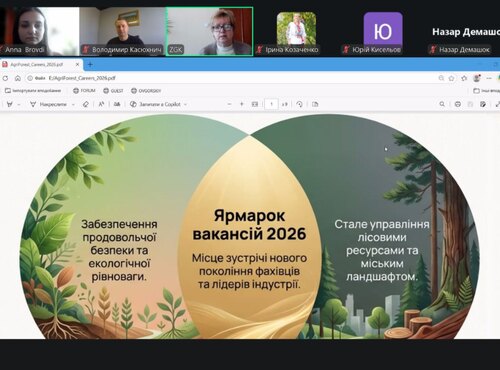
Task: Select the PDF highlight tool
Action: 10,104
